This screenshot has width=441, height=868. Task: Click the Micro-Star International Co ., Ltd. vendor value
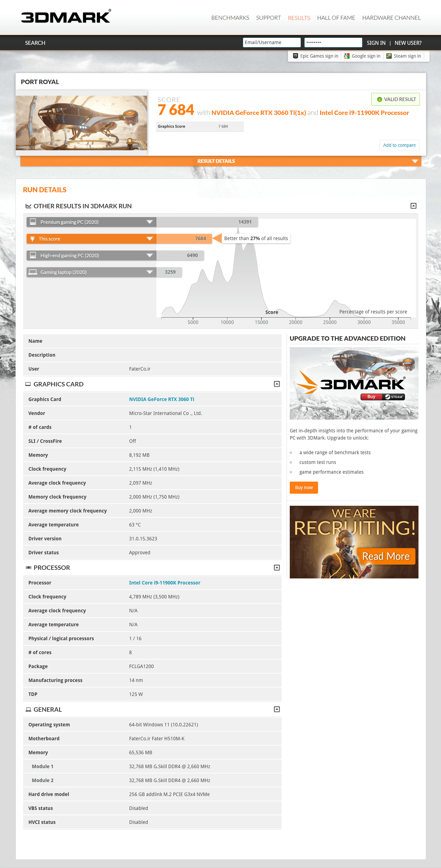point(165,413)
